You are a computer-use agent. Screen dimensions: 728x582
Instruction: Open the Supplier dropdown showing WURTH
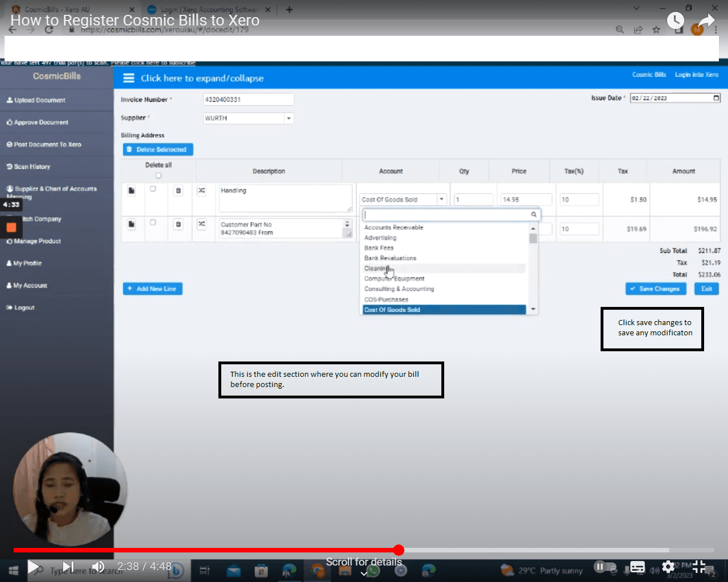249,118
